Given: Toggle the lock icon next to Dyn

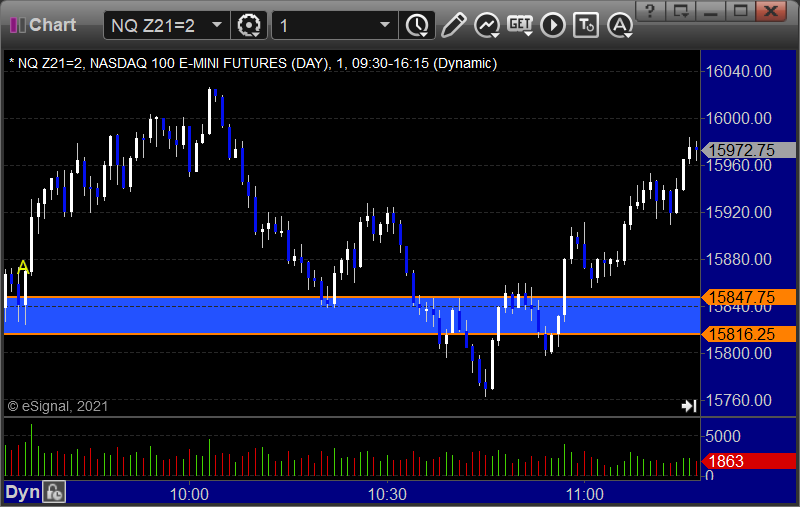Looking at the screenshot, I should tap(54, 492).
